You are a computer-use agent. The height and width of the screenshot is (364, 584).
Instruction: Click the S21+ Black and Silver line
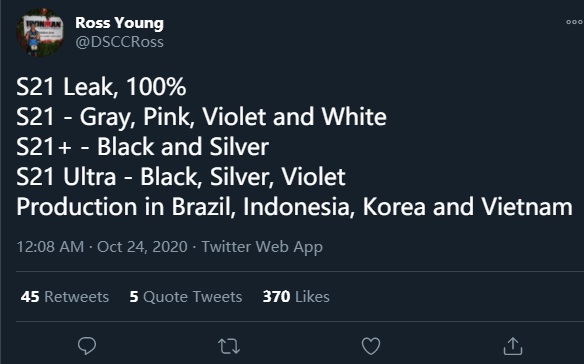click(143, 147)
